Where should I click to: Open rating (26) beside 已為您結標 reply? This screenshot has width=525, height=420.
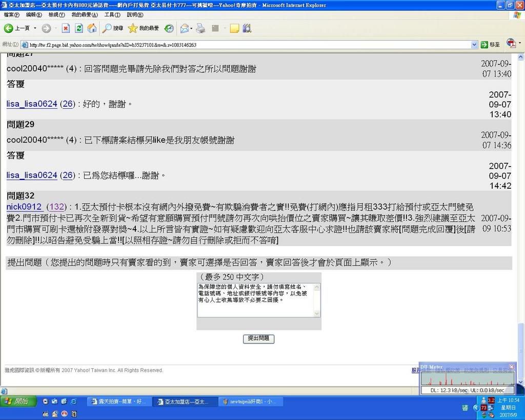pos(68,175)
